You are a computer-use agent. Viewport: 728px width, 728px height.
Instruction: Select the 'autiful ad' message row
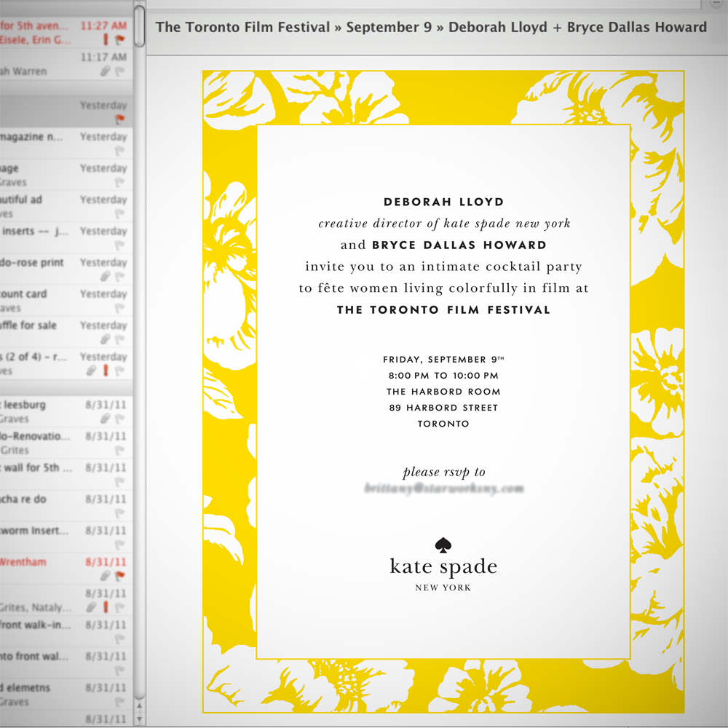click(66, 206)
